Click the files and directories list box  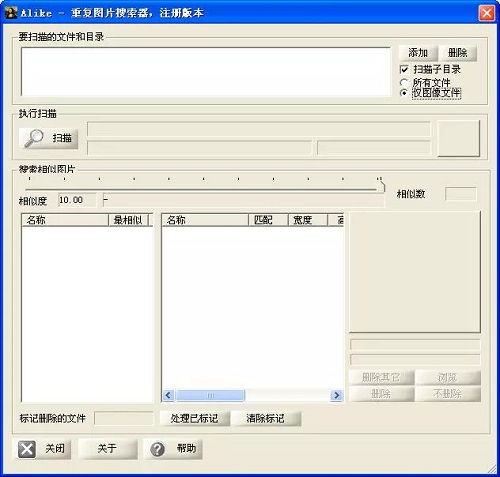pos(206,71)
